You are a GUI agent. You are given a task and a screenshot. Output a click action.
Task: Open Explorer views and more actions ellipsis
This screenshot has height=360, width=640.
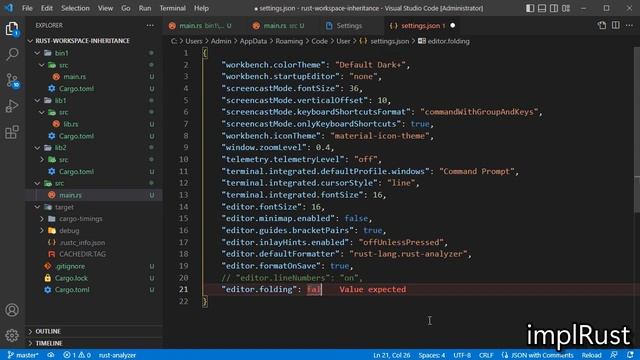pos(150,25)
